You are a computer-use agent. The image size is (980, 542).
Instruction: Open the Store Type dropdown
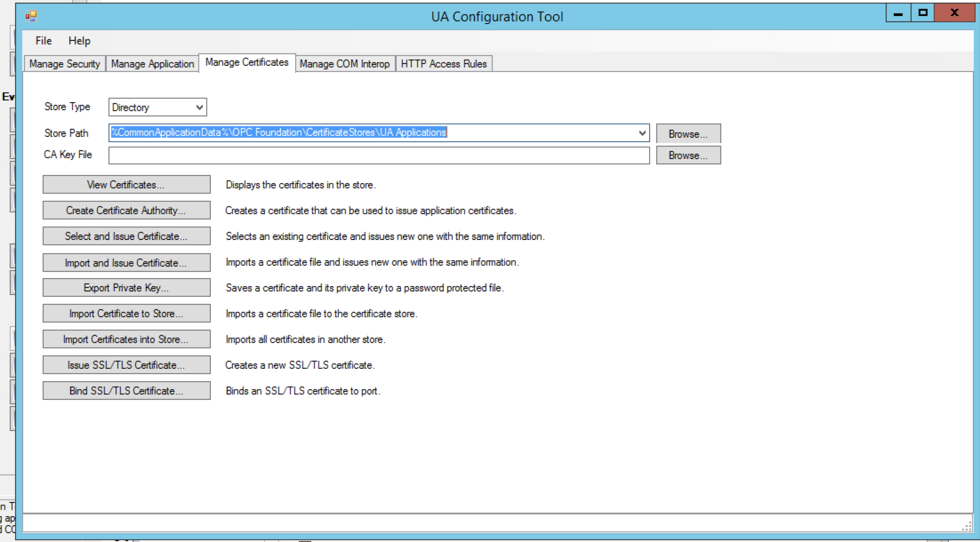[199, 107]
